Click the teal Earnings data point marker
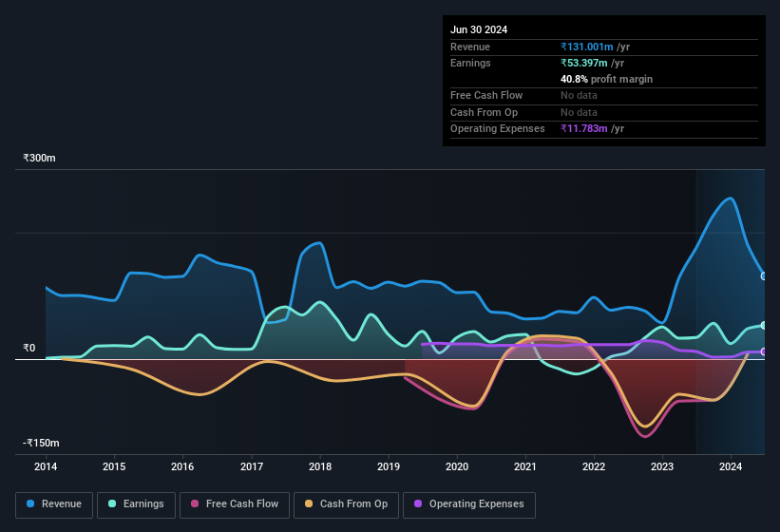This screenshot has height=532, width=780. 764,325
